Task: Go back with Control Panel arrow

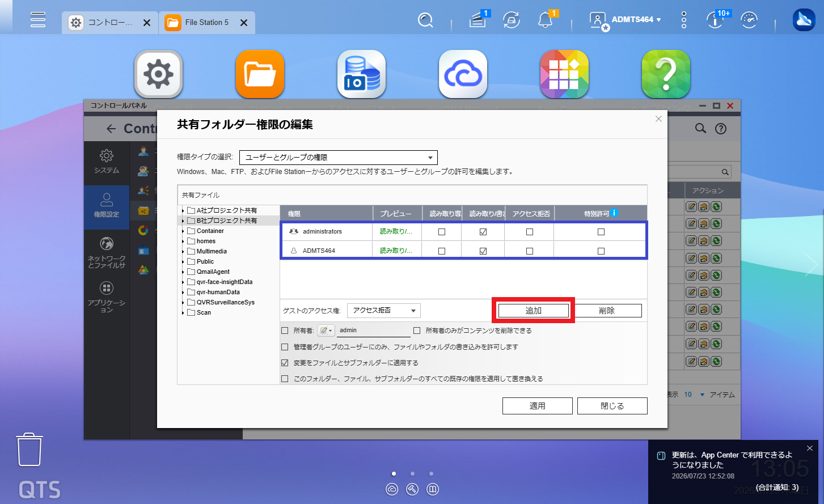Action: 111,129
